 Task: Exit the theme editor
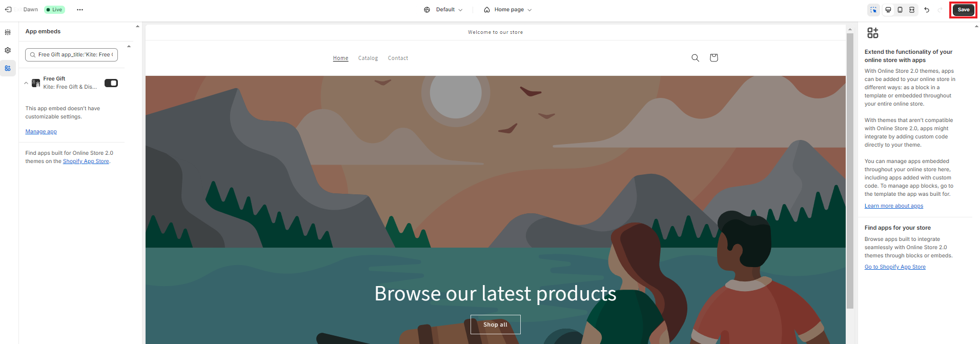click(x=8, y=10)
